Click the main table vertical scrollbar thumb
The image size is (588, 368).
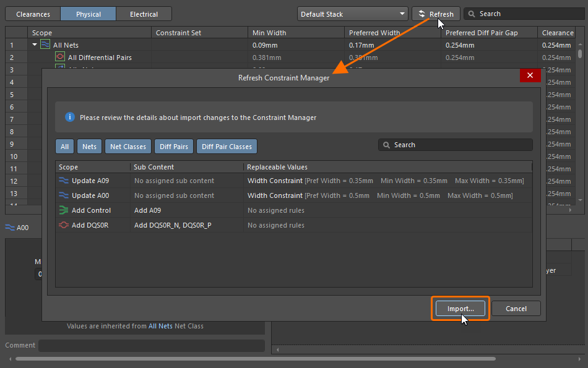(x=580, y=54)
